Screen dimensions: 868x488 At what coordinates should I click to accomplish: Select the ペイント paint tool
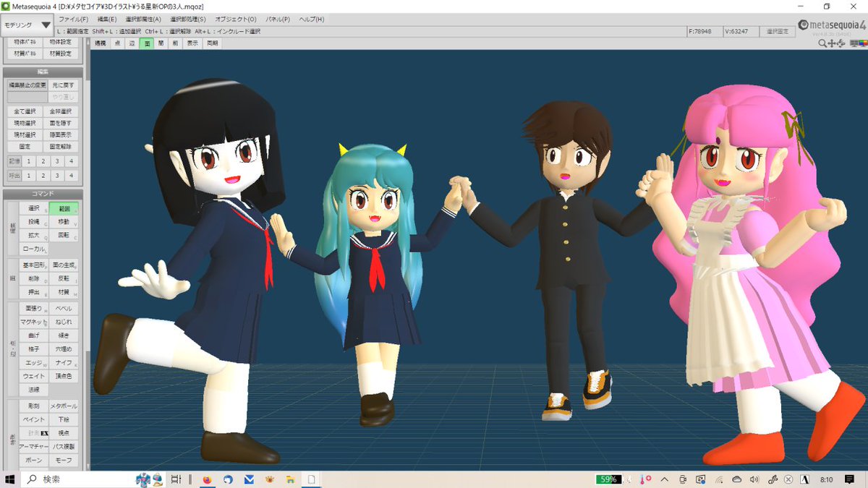coord(33,419)
